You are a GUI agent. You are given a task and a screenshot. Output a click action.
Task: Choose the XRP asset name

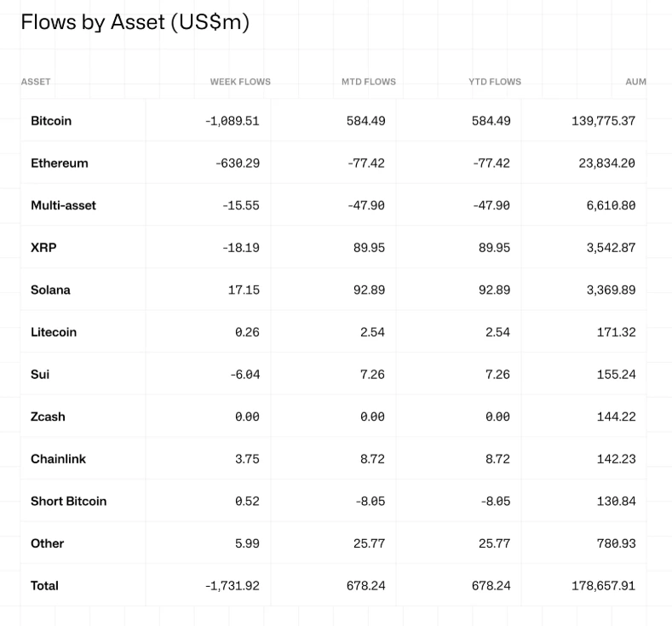click(43, 248)
